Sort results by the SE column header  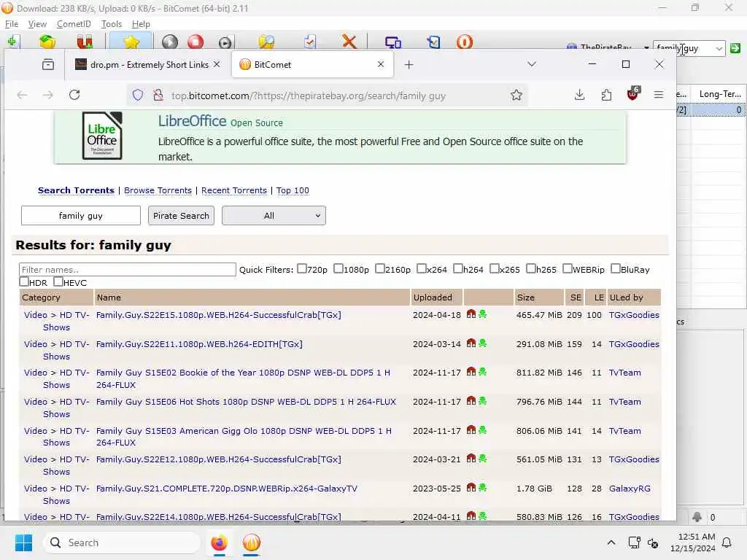pos(576,297)
